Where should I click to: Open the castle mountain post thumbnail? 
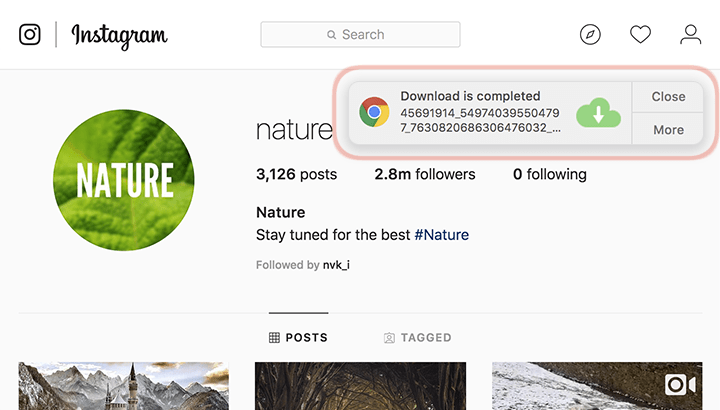(123, 387)
